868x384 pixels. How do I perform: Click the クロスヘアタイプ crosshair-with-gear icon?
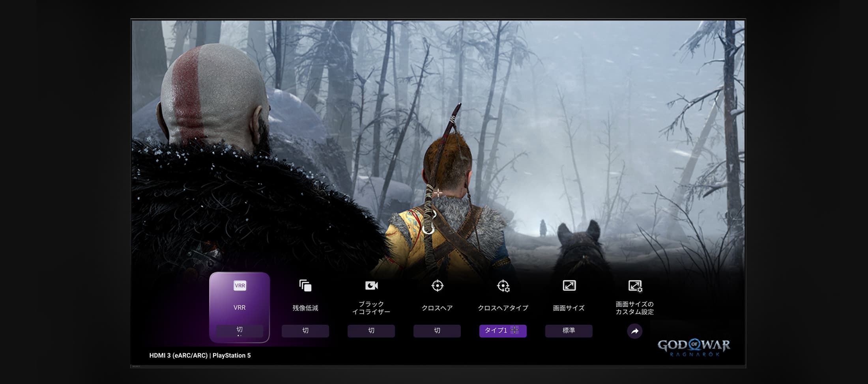(503, 286)
